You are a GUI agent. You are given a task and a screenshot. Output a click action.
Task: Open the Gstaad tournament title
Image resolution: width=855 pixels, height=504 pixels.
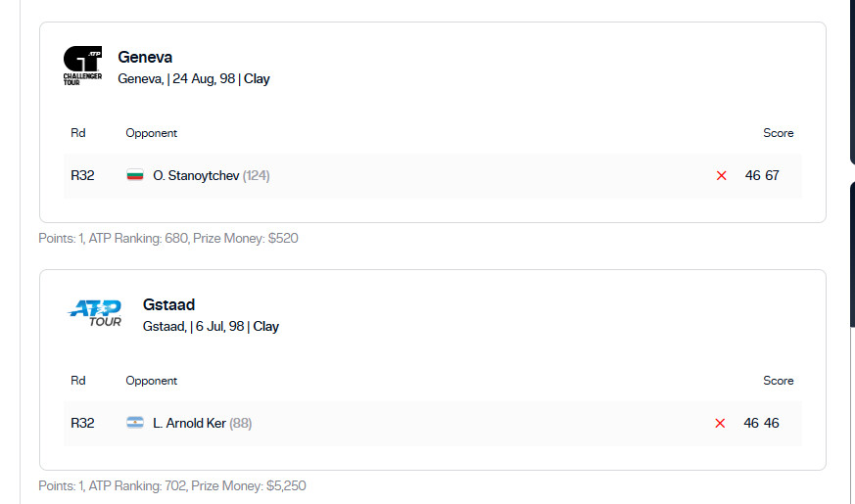pyautogui.click(x=168, y=304)
